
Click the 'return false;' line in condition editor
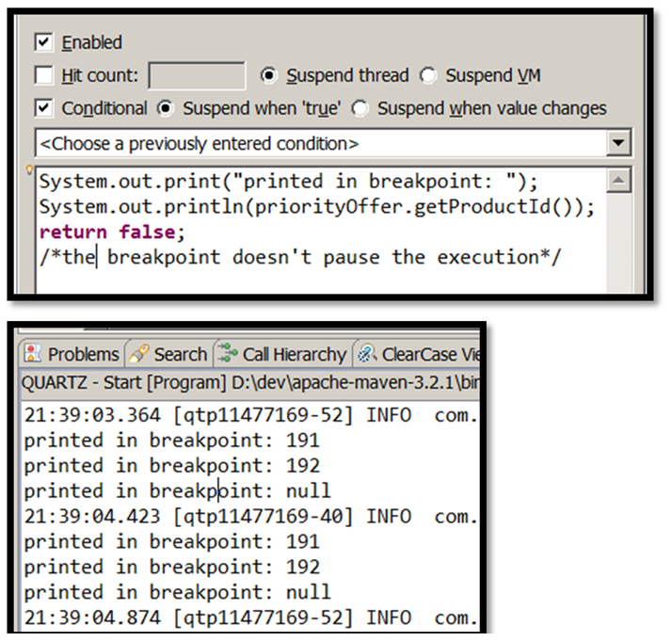click(x=113, y=232)
